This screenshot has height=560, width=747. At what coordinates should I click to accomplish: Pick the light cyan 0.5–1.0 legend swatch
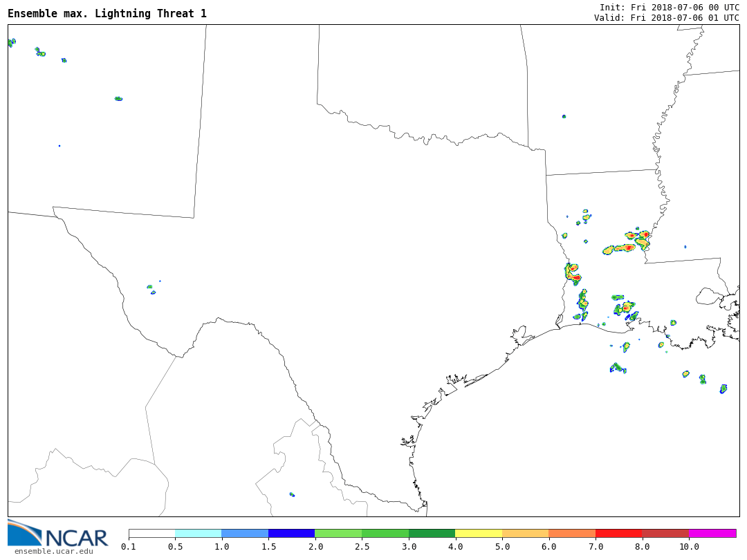click(199, 533)
